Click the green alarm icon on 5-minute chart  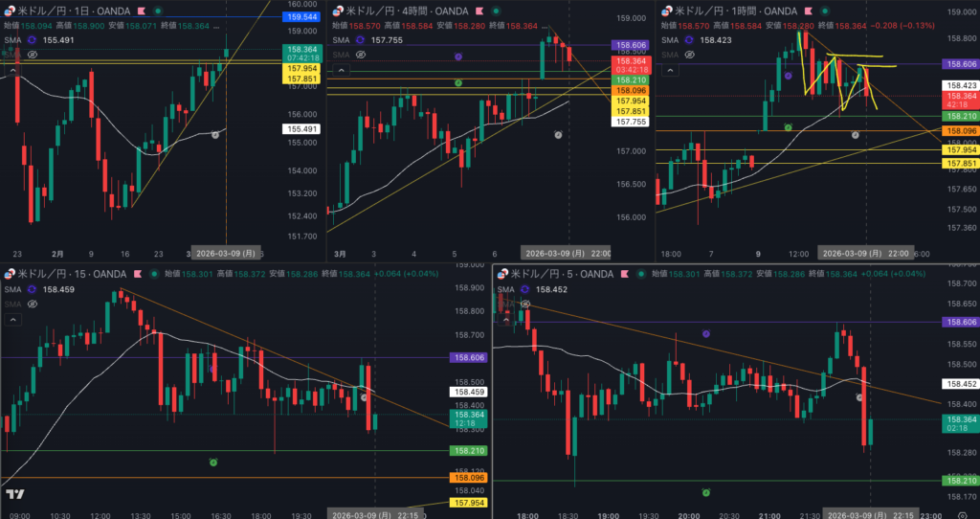pos(705,492)
